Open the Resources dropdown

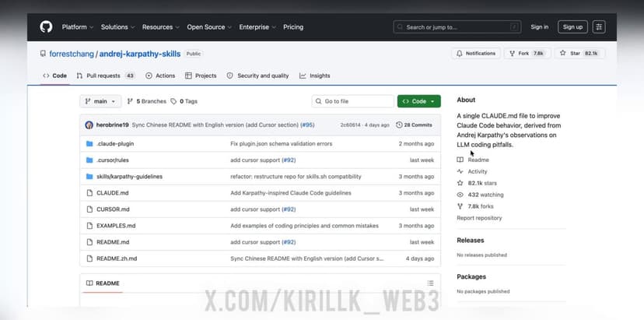pos(161,27)
